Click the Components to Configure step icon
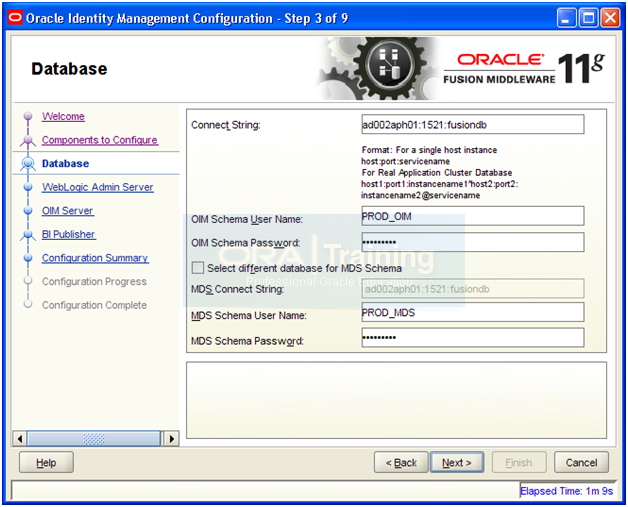The height and width of the screenshot is (507, 628). click(28, 140)
